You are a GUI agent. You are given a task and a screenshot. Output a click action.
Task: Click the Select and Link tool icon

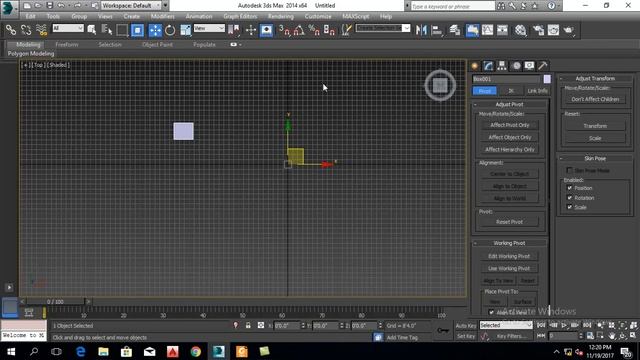[x=11, y=30]
